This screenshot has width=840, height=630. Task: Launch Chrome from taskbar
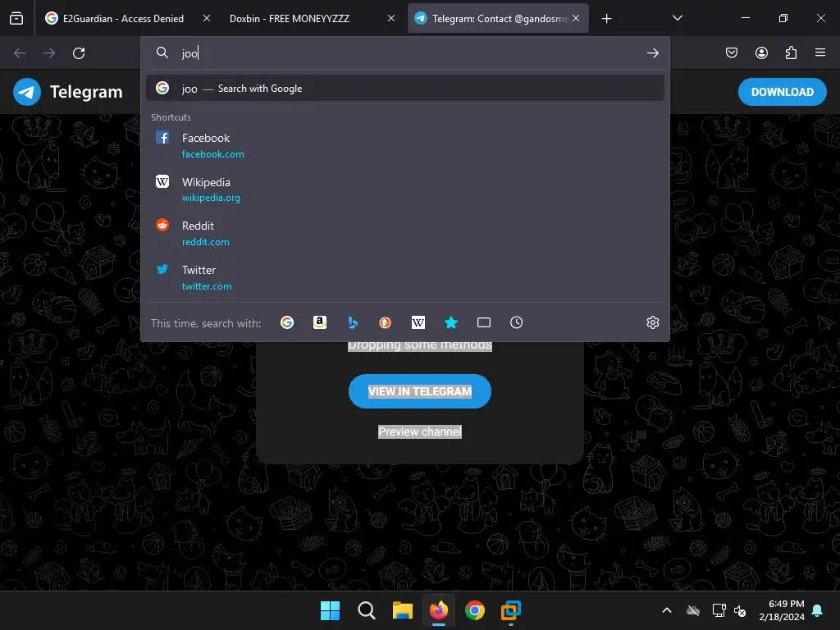click(x=475, y=610)
